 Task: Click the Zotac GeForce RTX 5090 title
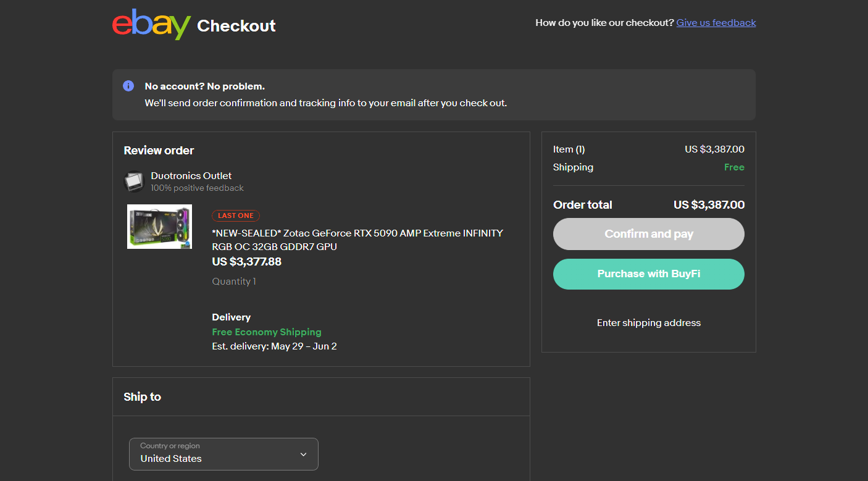pyautogui.click(x=357, y=240)
